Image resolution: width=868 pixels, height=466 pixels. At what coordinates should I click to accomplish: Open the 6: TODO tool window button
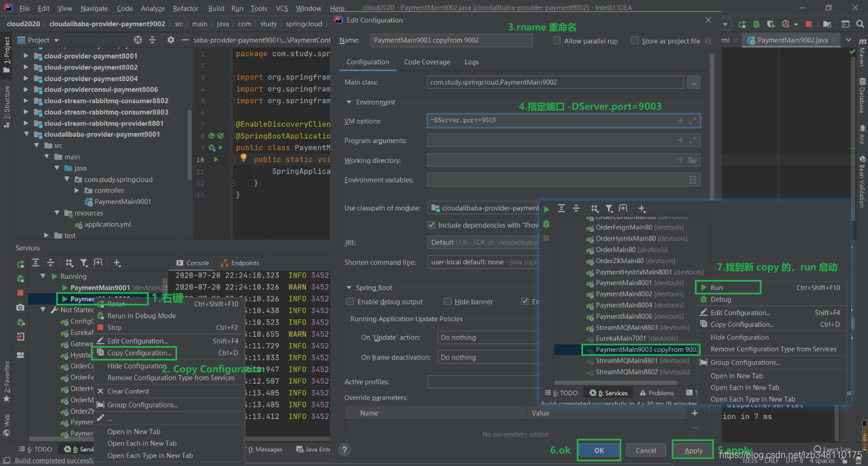(35, 449)
